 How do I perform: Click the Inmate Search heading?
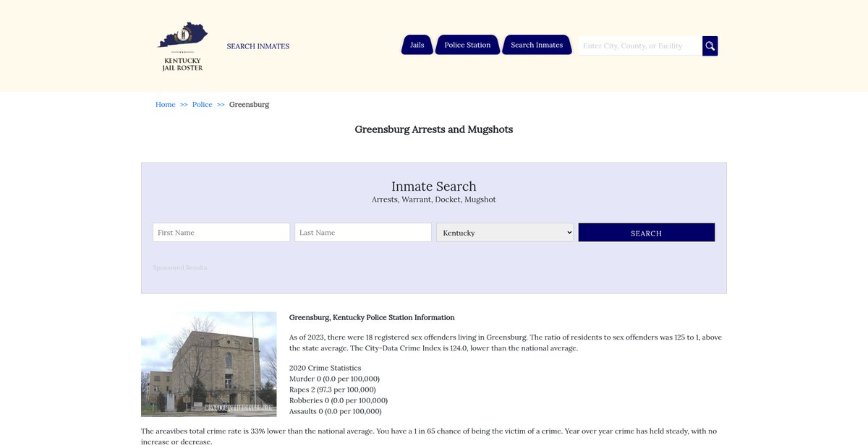[434, 186]
